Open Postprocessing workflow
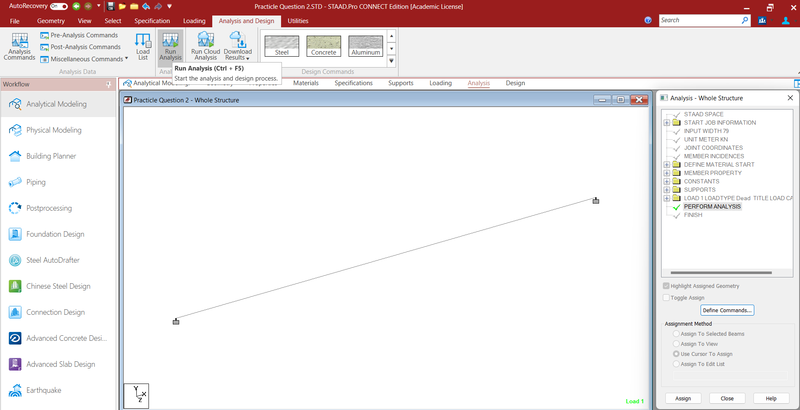 [58, 208]
